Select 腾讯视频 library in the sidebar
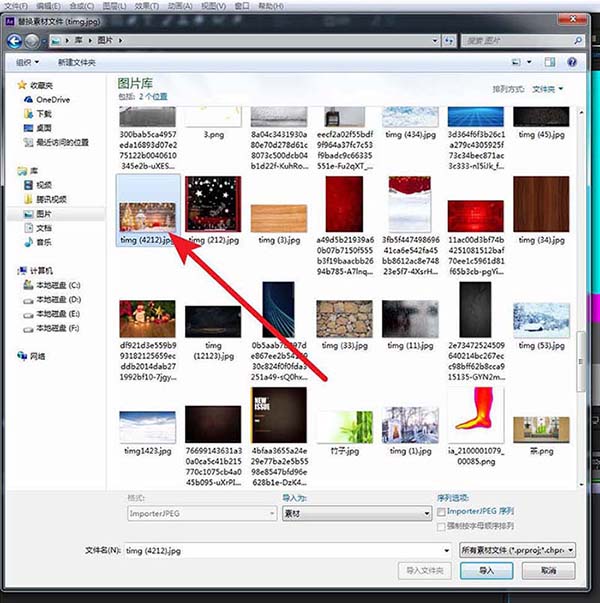This screenshot has width=600, height=603. (x=45, y=199)
